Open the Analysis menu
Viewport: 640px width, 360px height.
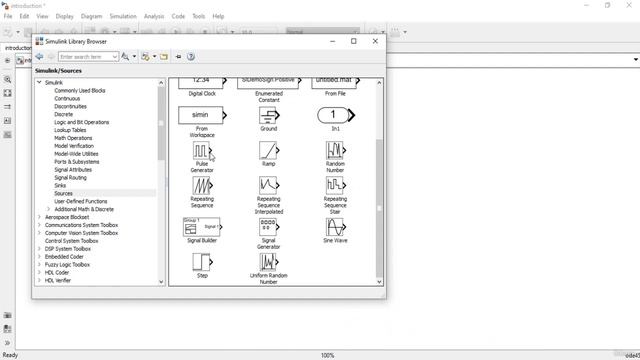[154, 16]
